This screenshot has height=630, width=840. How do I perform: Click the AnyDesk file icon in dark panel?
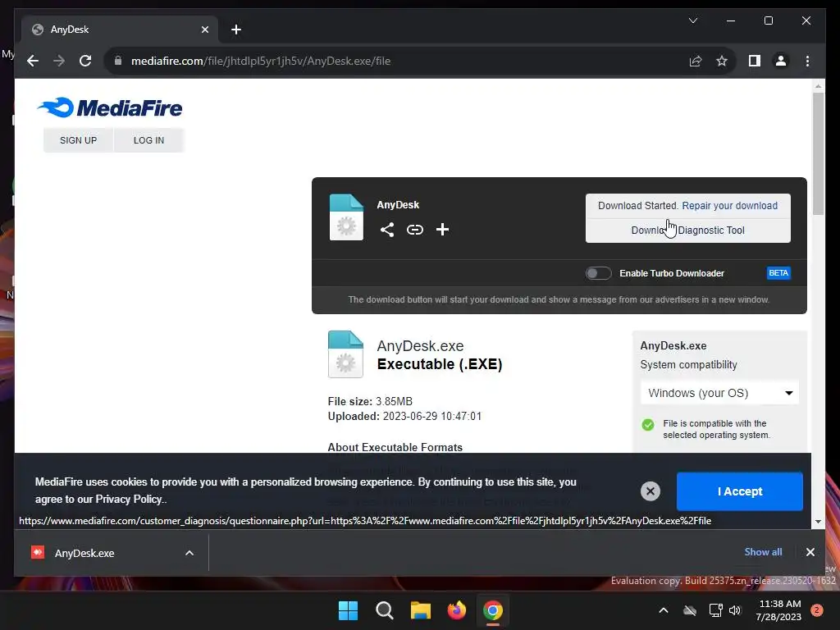346,217
